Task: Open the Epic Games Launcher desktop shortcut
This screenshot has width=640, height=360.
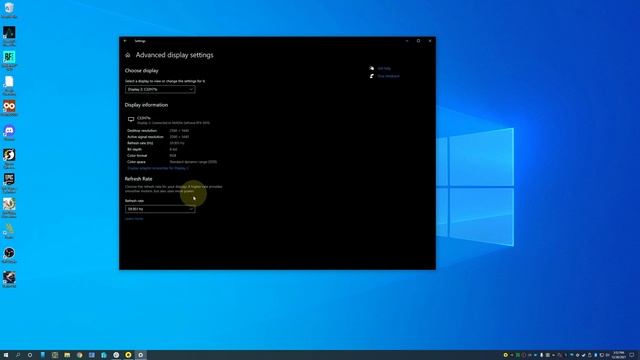Action: coord(9,182)
